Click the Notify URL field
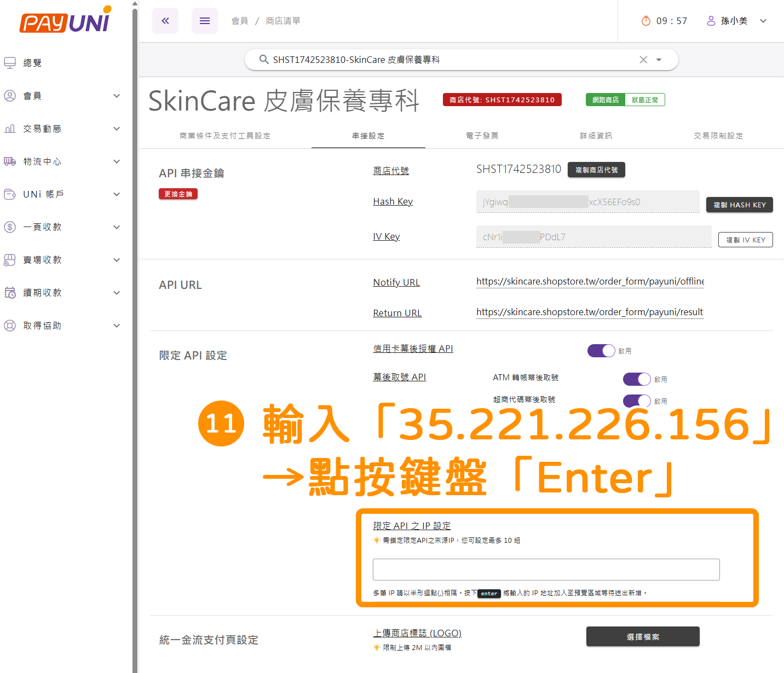784x673 pixels. coord(590,282)
